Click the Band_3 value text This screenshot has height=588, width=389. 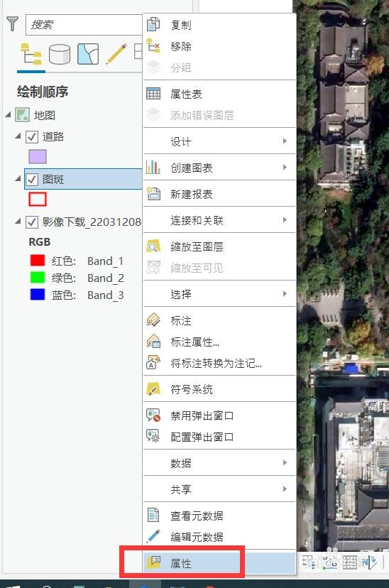click(x=105, y=295)
